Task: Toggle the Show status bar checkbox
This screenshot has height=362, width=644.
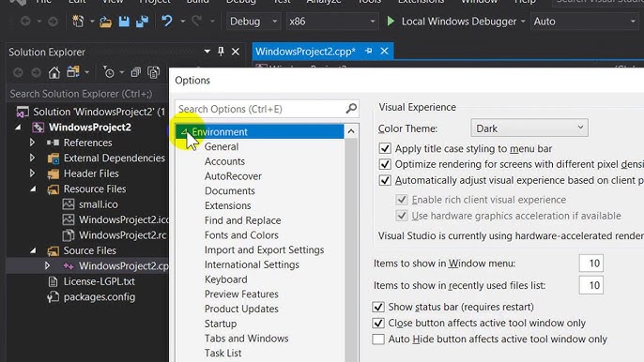Action: click(378, 307)
